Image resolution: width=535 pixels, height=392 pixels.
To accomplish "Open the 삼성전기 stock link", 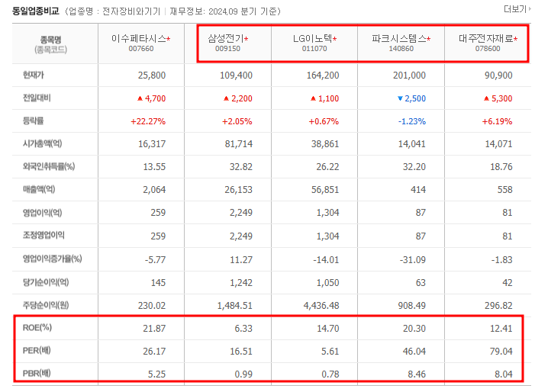I will [227, 39].
